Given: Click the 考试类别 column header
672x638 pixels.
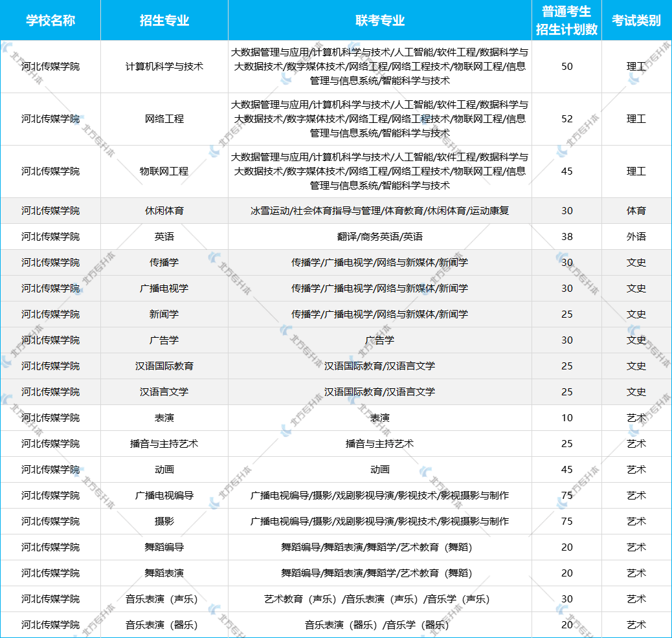Looking at the screenshot, I should click(x=636, y=20).
